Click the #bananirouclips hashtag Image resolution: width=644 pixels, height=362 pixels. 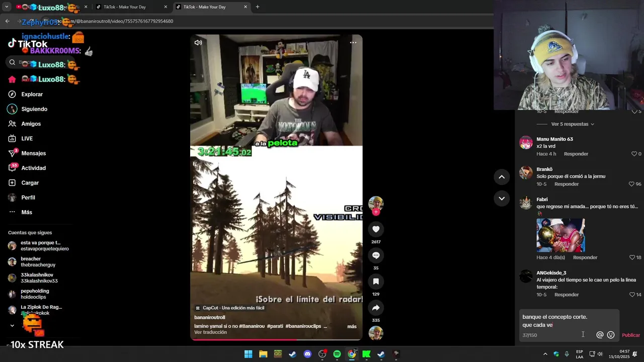[x=303, y=326]
